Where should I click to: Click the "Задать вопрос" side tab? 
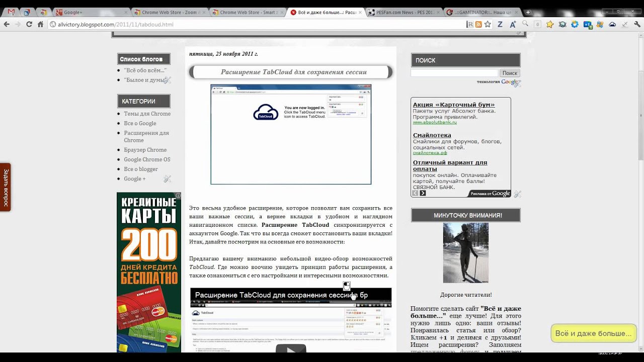6,187
